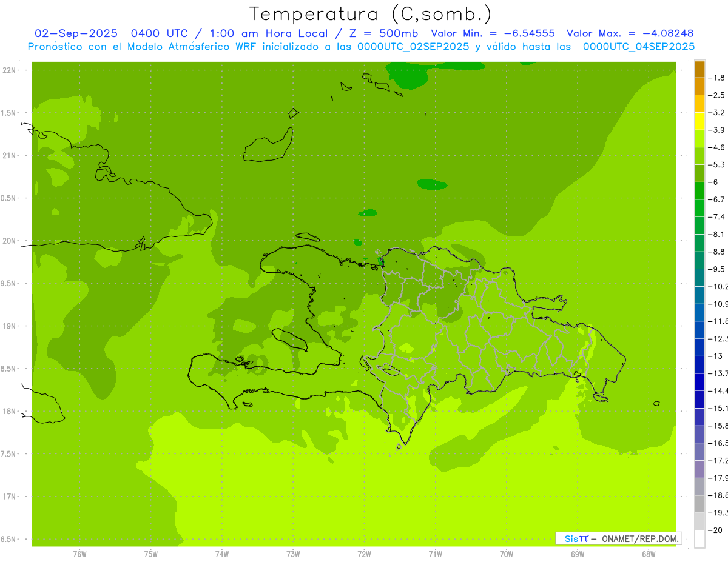Screen dimensions: 728x562
Task: Click the '-1.8' colorbar value
Action: pos(717,78)
